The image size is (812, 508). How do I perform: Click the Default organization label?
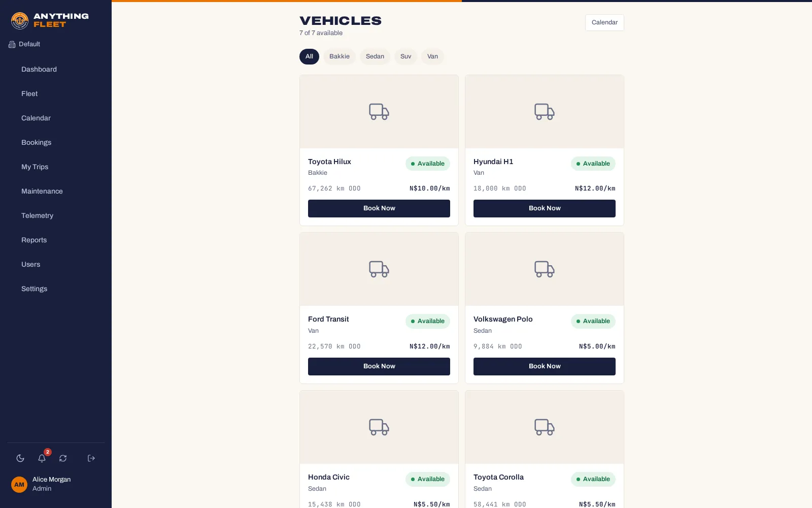[x=29, y=44]
